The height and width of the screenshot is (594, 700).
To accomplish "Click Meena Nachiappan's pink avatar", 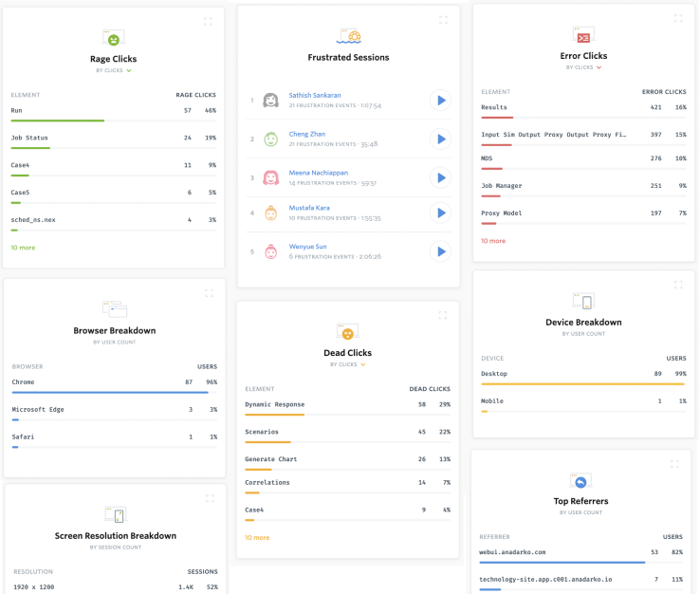I will 270,177.
